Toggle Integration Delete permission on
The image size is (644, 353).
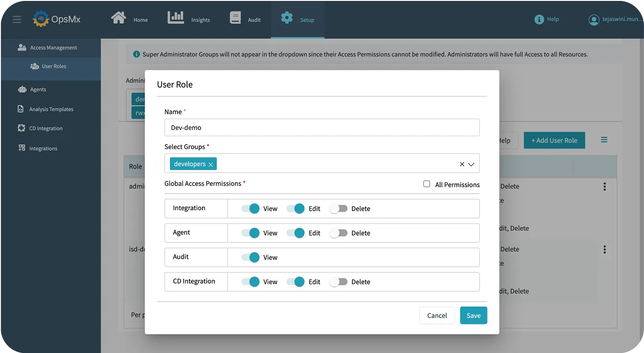(x=338, y=209)
